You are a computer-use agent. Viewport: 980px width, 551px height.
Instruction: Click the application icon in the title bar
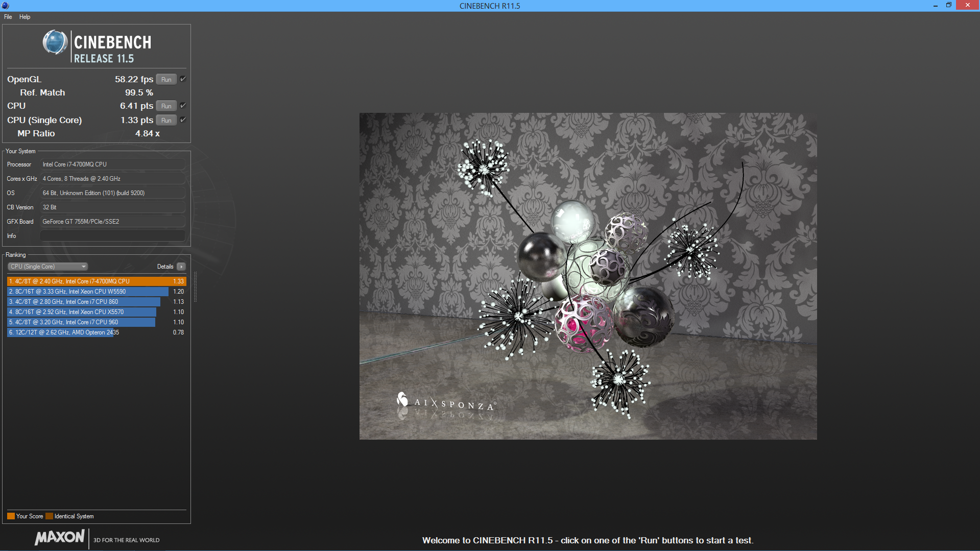6,6
